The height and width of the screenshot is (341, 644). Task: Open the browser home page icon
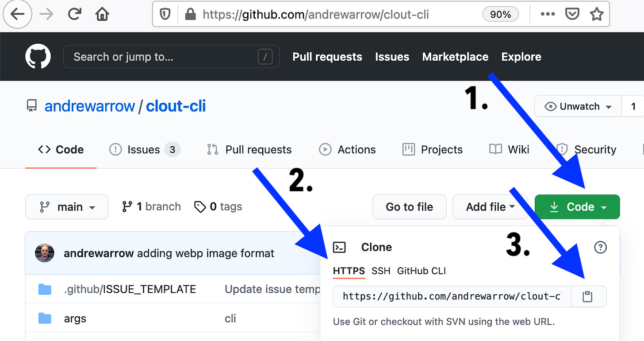pos(102,14)
